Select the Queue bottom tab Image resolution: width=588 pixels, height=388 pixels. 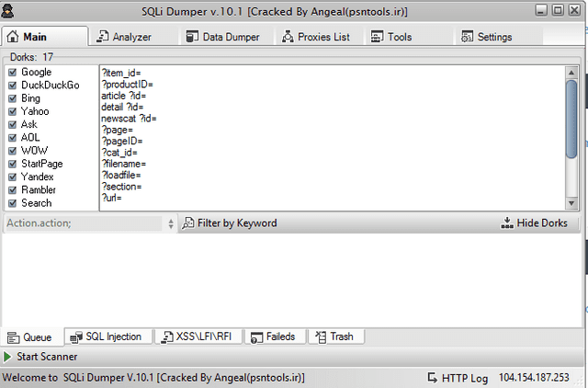[32, 337]
